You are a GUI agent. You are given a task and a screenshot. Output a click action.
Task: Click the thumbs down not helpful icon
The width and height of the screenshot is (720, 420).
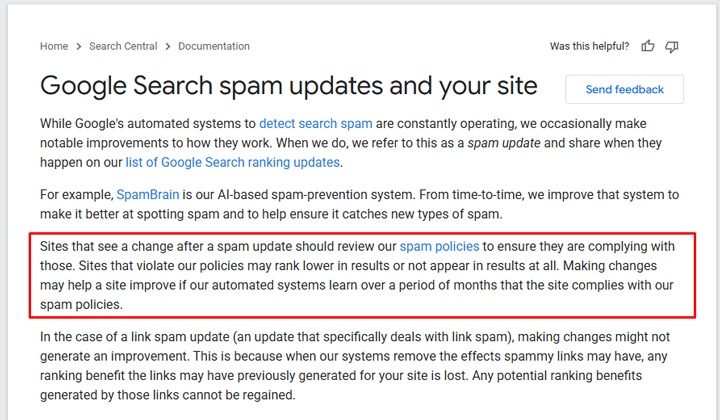pos(672,46)
